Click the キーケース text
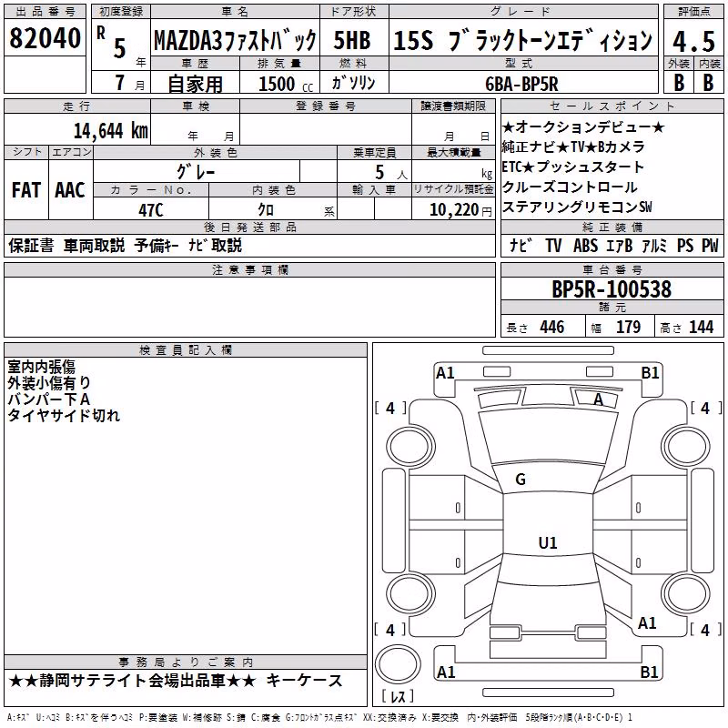728x728 pixels. [304, 681]
